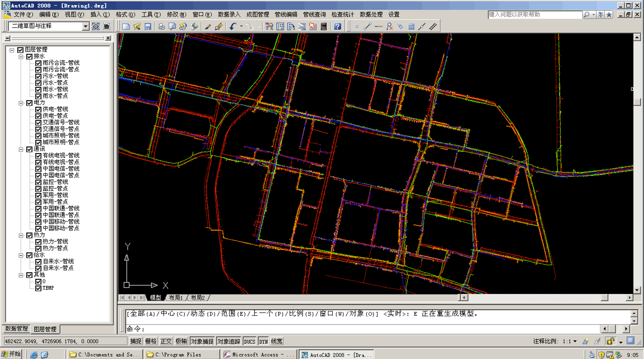Click the Redo arrow icon
Viewport: 644px width, 359px height.
point(250,27)
